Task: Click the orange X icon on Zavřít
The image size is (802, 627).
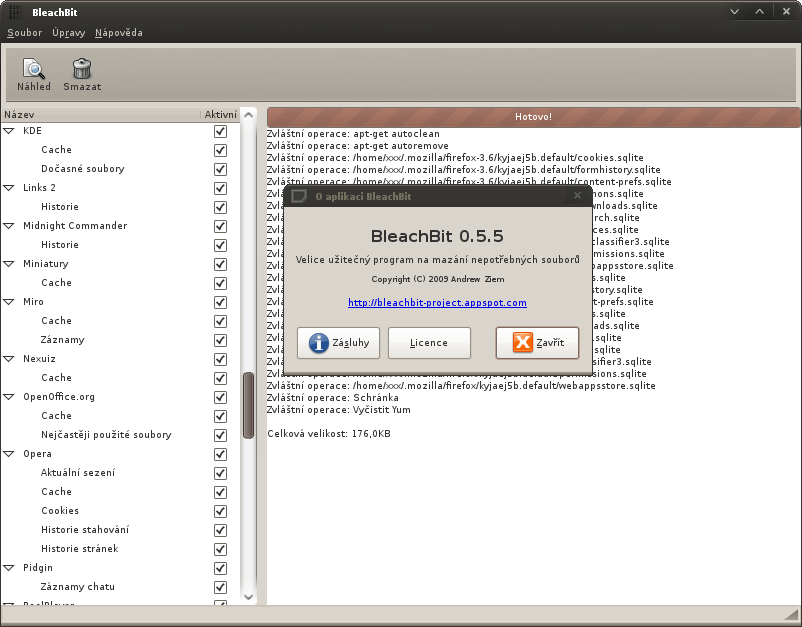Action: coord(523,342)
